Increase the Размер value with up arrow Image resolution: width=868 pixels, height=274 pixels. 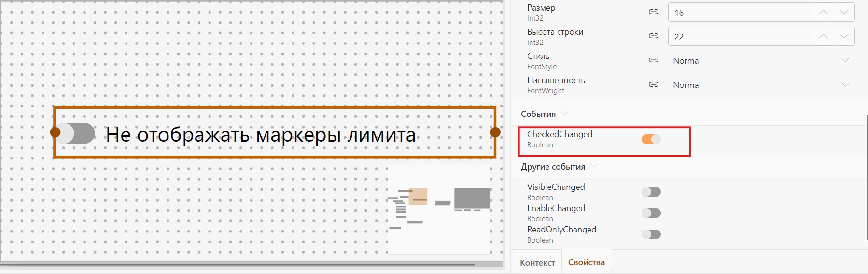(x=823, y=12)
